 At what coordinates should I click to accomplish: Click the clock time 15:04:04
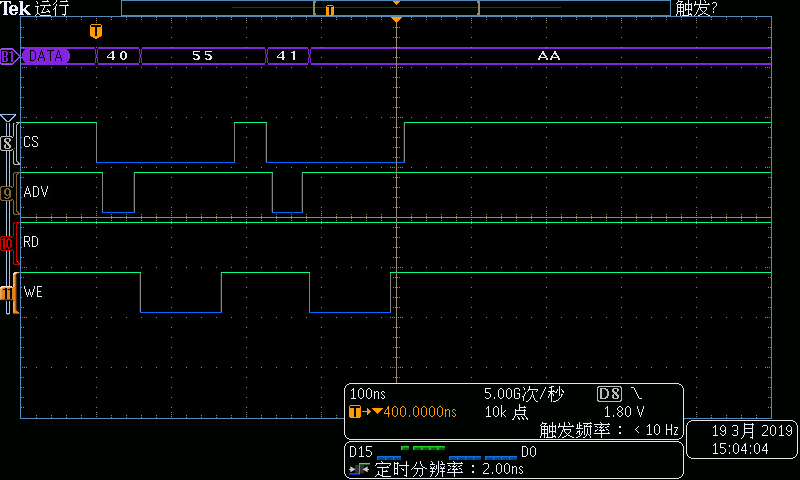click(x=740, y=449)
